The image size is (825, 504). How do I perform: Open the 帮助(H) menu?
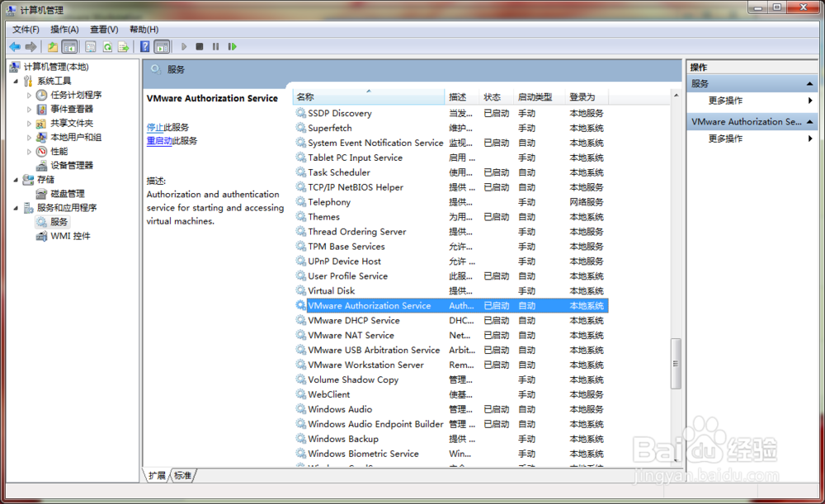[x=144, y=30]
